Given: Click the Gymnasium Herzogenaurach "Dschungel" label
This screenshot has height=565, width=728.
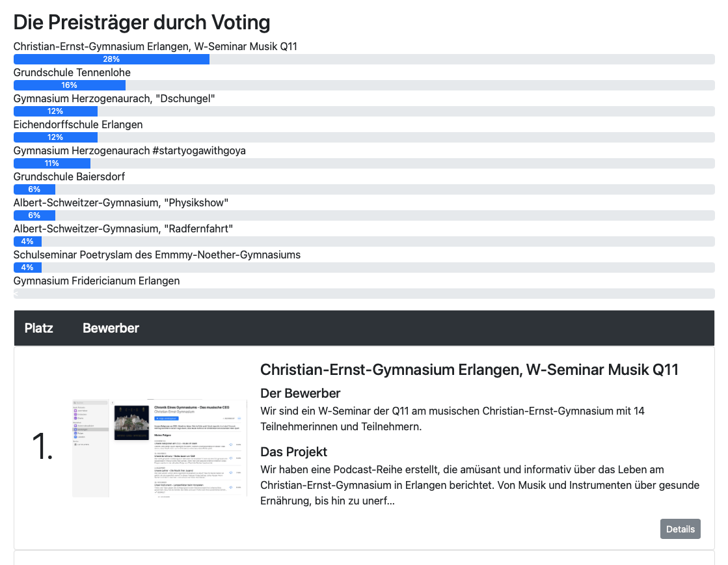Looking at the screenshot, I should pos(115,98).
